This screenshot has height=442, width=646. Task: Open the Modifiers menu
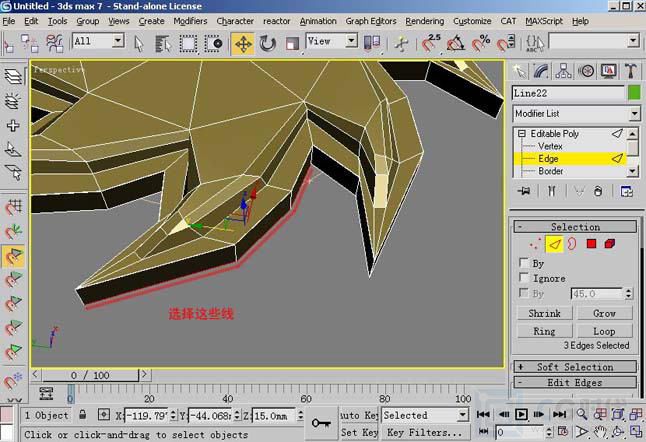tap(190, 21)
